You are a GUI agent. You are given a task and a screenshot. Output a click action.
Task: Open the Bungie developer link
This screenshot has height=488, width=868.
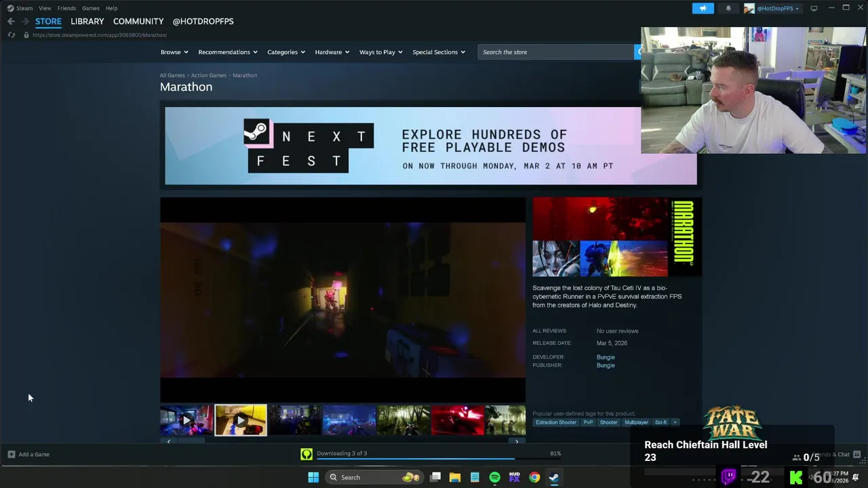click(606, 357)
